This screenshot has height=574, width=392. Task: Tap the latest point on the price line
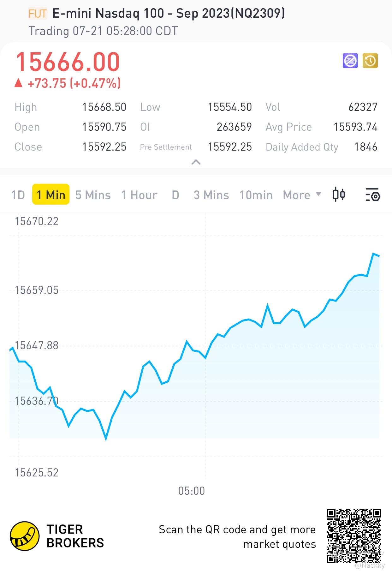pos(379,256)
